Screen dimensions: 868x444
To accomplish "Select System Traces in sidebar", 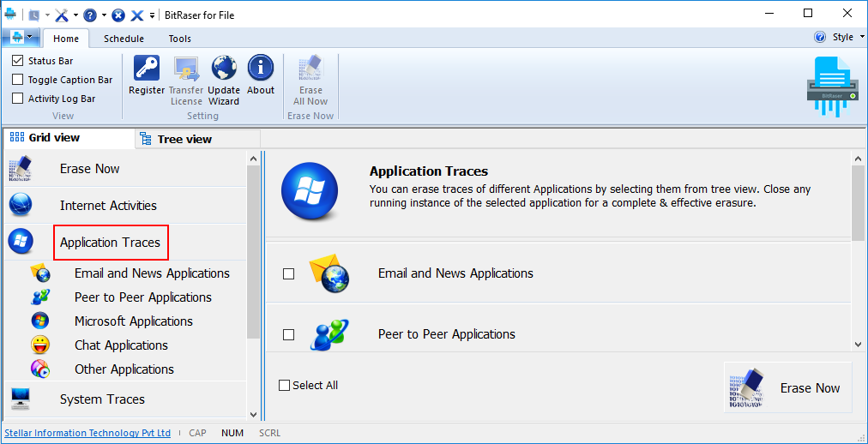I will pos(102,399).
